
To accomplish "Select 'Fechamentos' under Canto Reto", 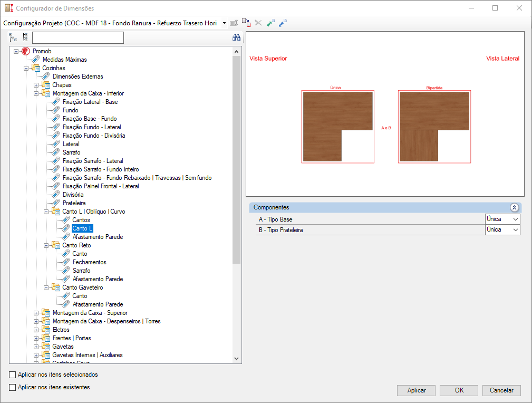I will click(89, 263).
